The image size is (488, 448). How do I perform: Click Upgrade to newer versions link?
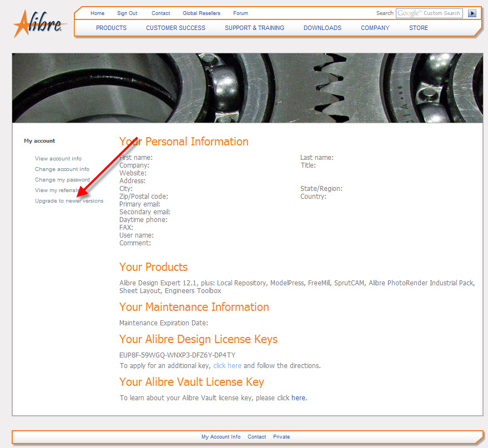coord(69,201)
